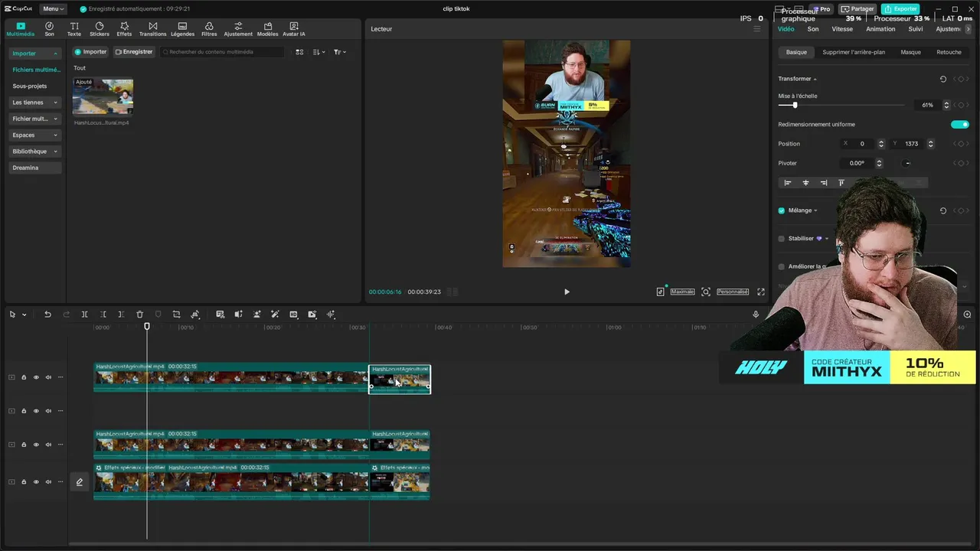The height and width of the screenshot is (551, 980).
Task: Play the preview video
Action: coord(567,292)
